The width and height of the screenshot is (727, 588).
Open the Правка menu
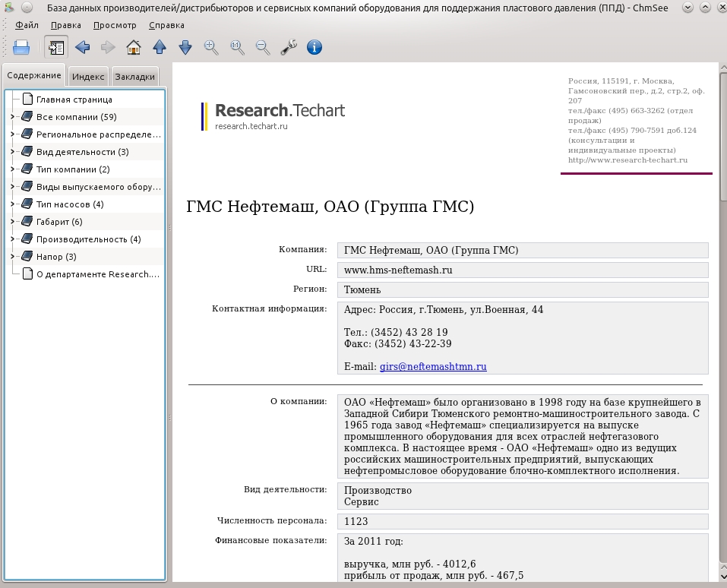click(x=66, y=25)
